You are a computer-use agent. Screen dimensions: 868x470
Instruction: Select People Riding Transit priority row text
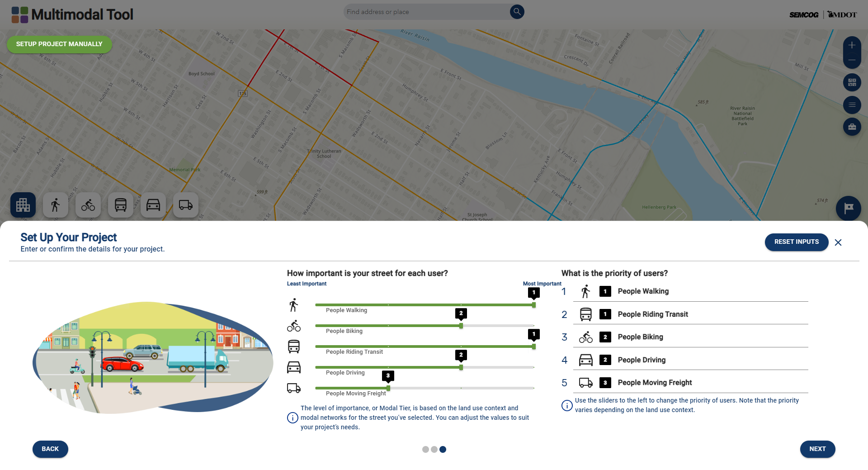653,314
